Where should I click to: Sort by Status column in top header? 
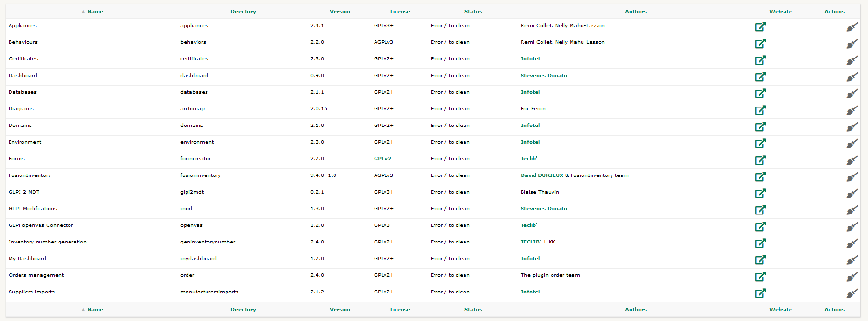pyautogui.click(x=473, y=11)
